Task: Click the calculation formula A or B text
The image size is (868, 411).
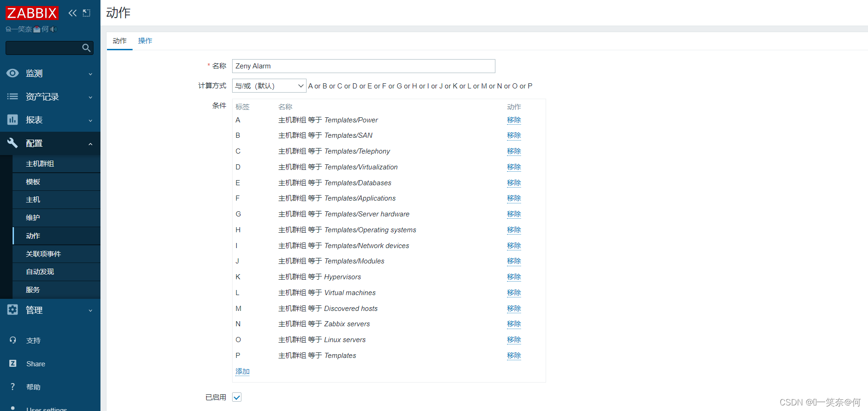Action: 420,86
